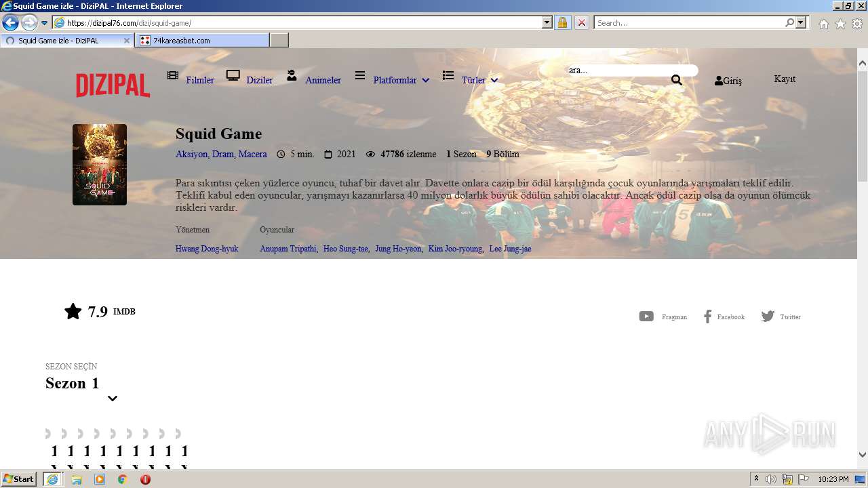Open Windows Explorer folder taskbar icon

(77, 479)
